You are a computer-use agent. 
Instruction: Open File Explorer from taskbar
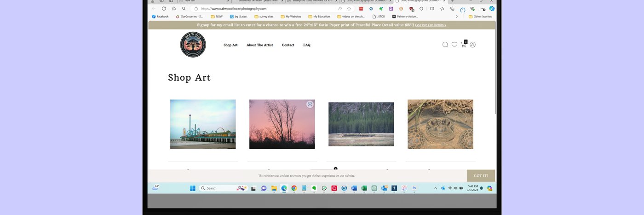click(274, 188)
